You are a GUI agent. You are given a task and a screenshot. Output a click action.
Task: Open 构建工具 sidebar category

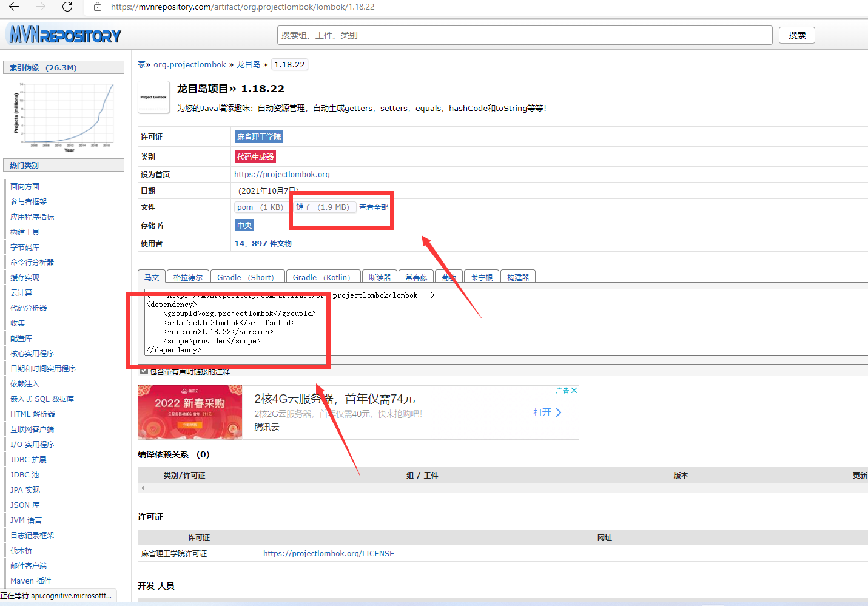coord(25,232)
